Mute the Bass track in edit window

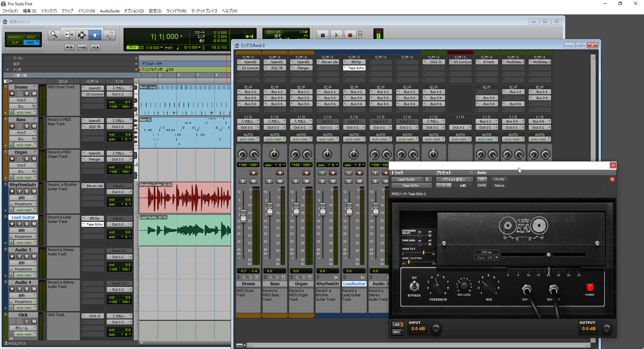[x=34, y=126]
